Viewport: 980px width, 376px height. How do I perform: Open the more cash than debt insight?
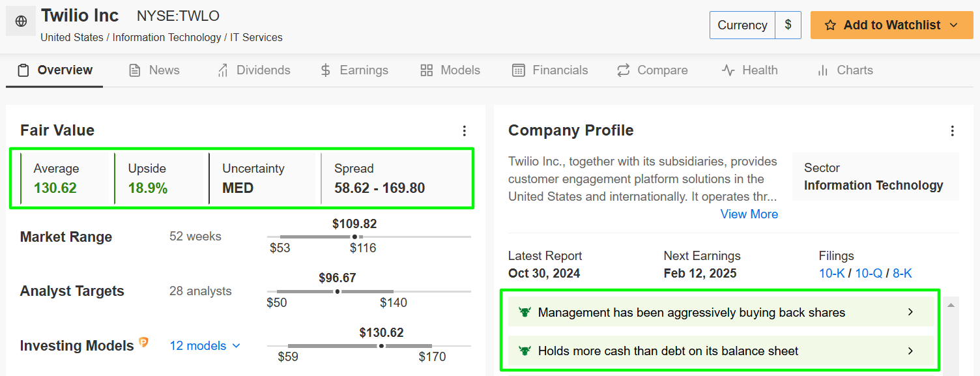click(721, 351)
